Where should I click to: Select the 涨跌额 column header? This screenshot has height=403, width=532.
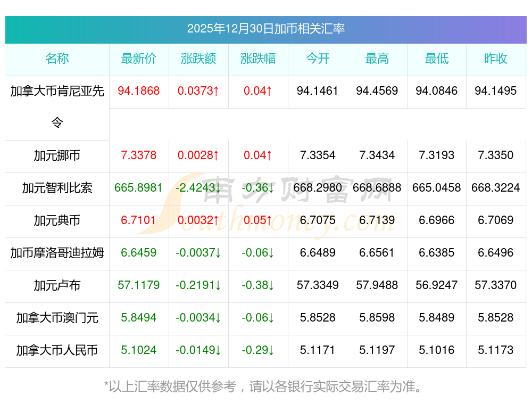coord(198,59)
